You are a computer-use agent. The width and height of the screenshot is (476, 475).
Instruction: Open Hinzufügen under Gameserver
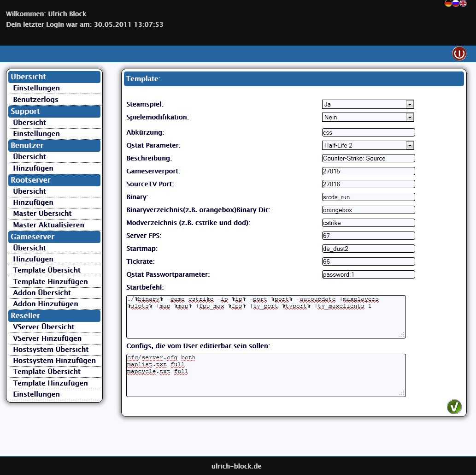coord(33,259)
